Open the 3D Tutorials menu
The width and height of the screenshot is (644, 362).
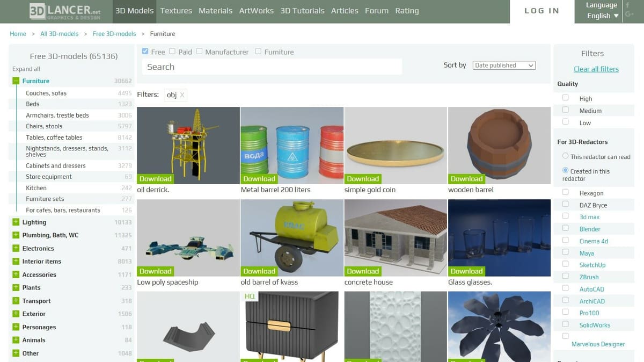tap(302, 11)
